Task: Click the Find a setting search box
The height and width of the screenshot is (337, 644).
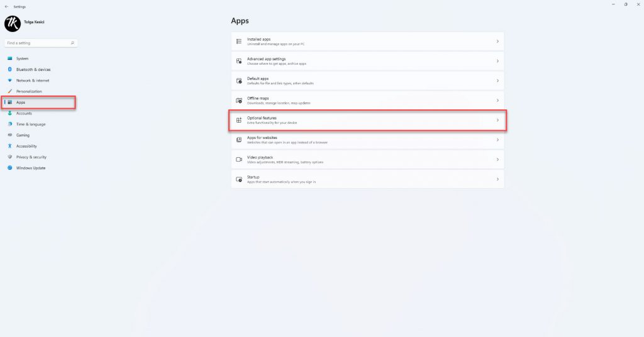Action: (x=41, y=43)
